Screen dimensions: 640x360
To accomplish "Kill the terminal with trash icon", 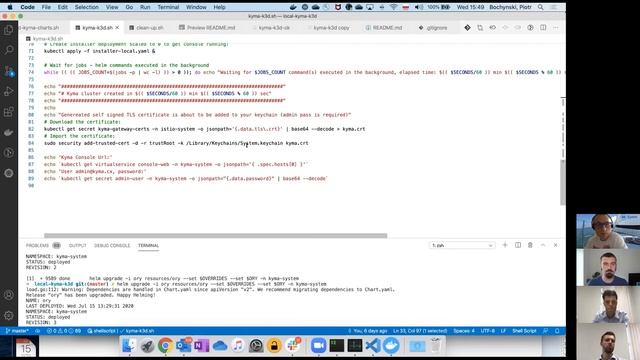I will 530,245.
